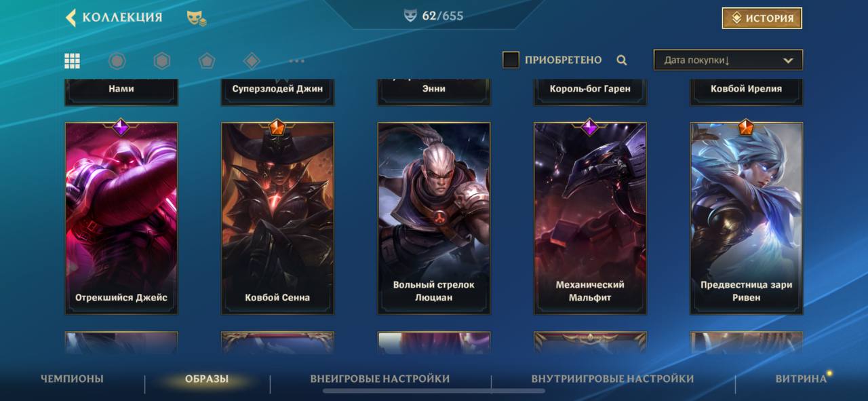This screenshot has width=868, height=401.
Task: Open the masks and coins icon
Action: (197, 18)
